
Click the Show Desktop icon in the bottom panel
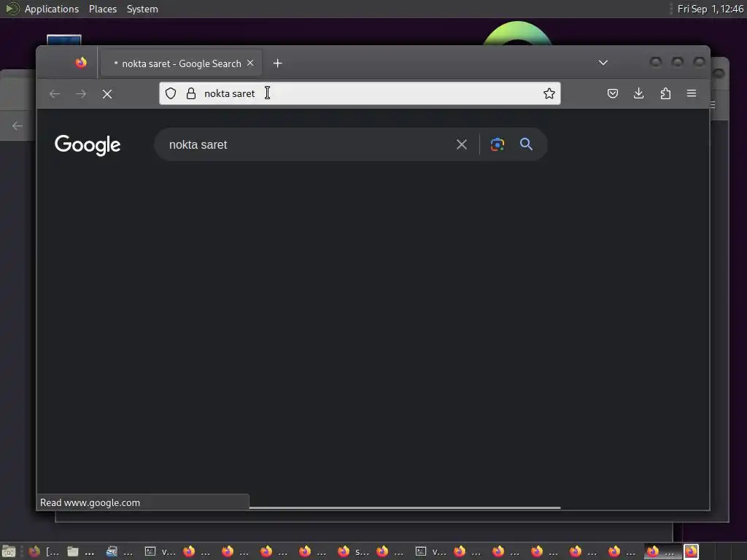pos(9,551)
